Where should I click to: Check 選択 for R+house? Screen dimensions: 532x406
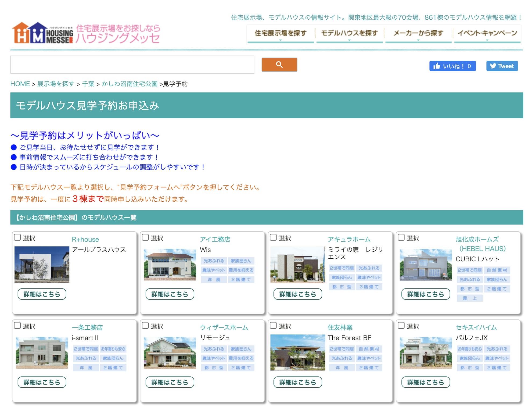17,237
